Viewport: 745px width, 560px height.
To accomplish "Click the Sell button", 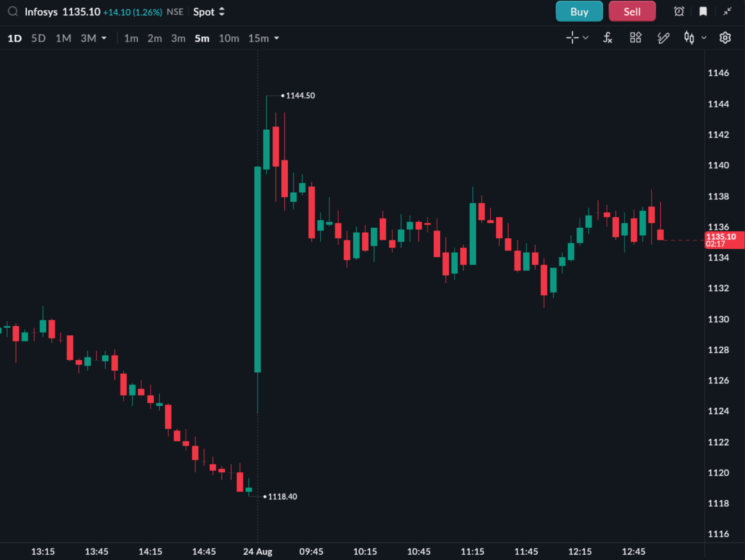I will 632,12.
